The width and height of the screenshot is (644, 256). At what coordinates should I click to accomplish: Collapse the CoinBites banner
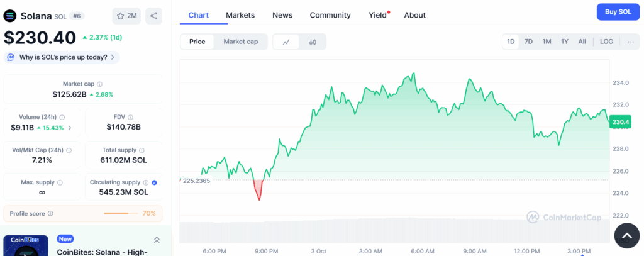(157, 240)
